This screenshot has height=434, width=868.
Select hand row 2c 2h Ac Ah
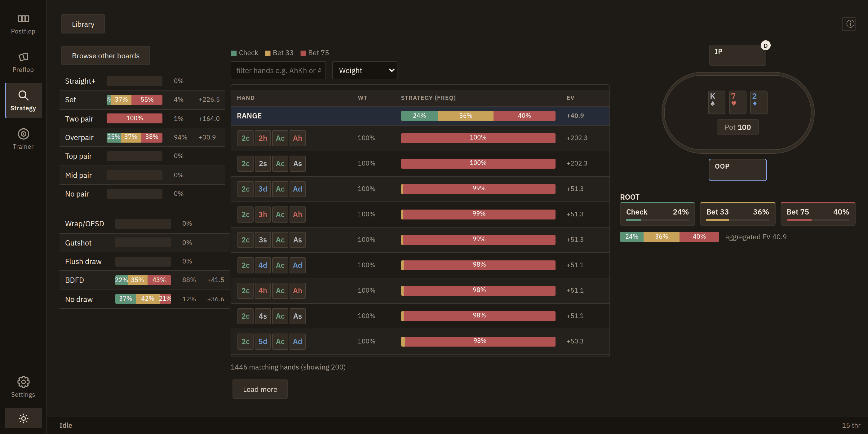pos(420,138)
